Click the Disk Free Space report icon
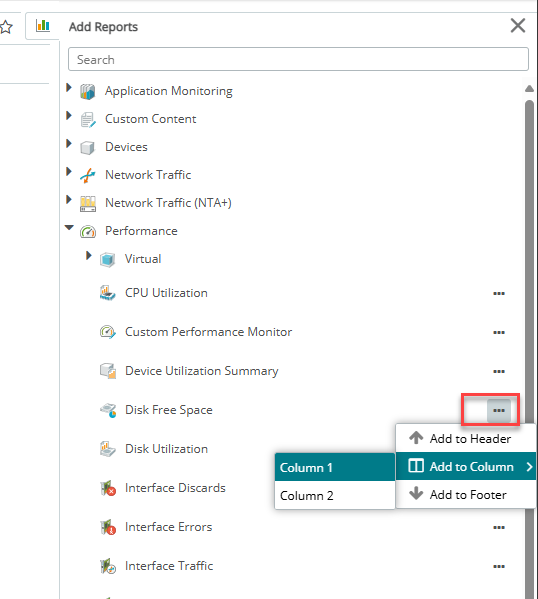Screen dimensions: 538x599 [108, 410]
